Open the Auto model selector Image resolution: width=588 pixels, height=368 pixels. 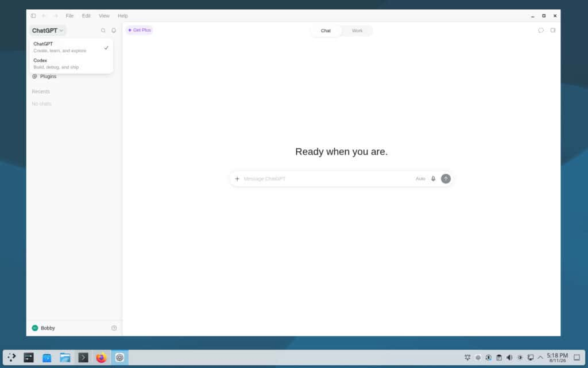click(420, 179)
